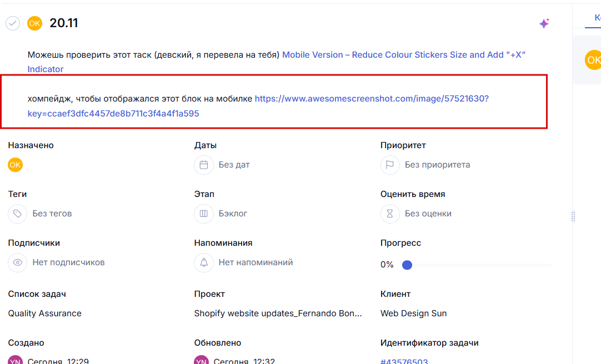Click the stage columns icon under Этап
The width and height of the screenshot is (601, 364).
point(204,214)
